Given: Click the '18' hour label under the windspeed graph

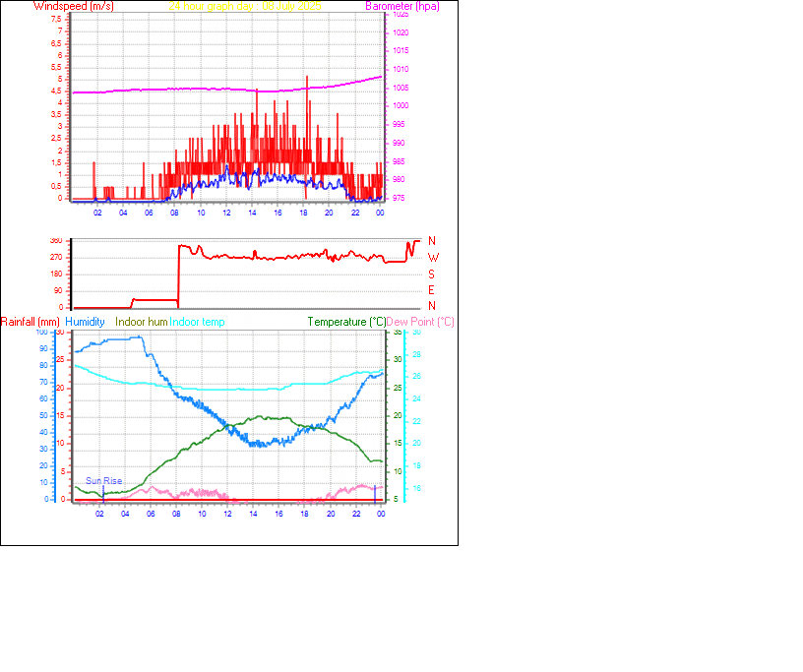Looking at the screenshot, I should tap(303, 213).
